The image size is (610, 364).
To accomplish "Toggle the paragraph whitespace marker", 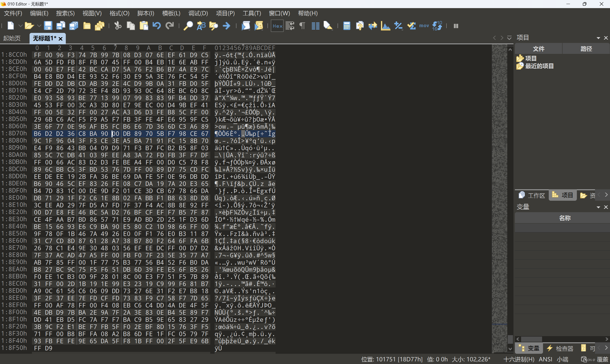I will pyautogui.click(x=302, y=26).
